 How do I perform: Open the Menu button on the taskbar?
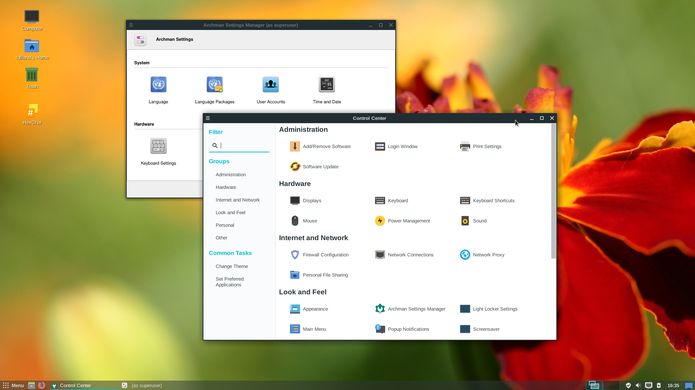[13, 386]
